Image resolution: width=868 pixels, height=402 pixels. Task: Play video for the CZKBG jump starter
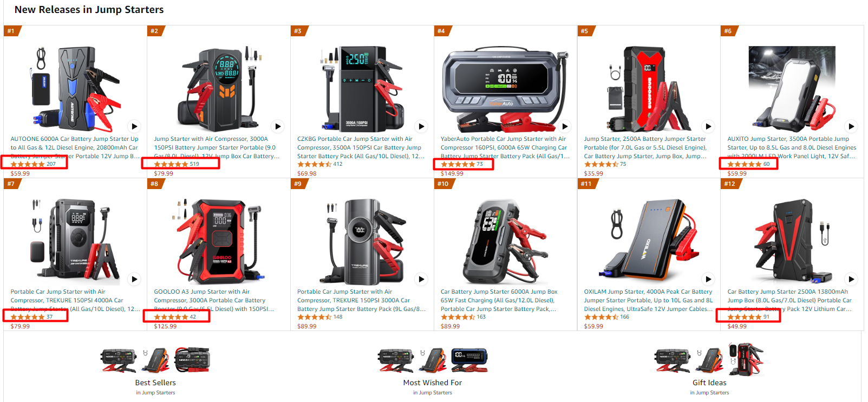[421, 126]
